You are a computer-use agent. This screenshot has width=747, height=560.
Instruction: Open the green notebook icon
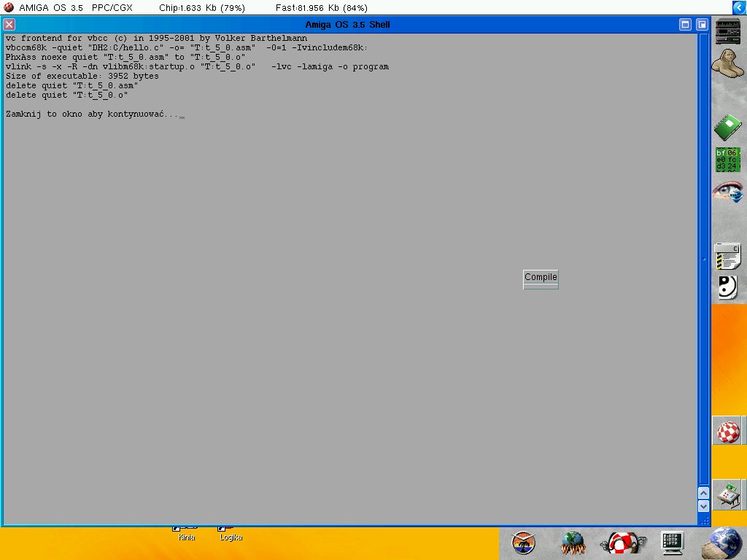pos(727,128)
